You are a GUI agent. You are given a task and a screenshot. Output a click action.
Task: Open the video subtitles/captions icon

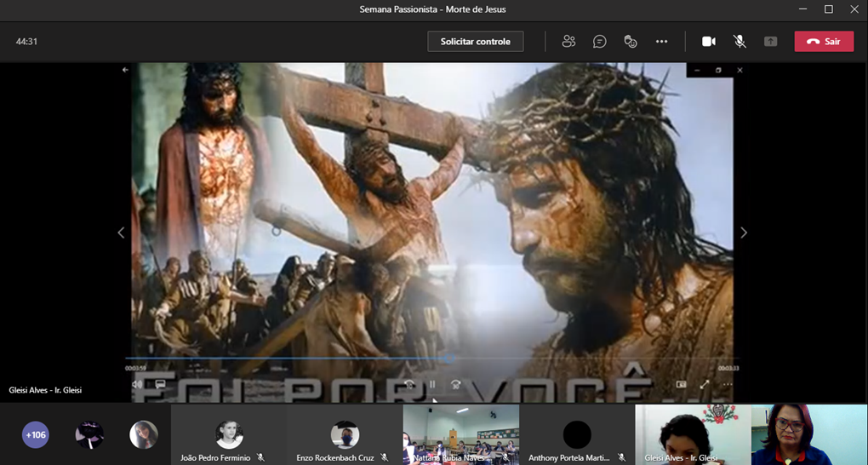tap(159, 384)
